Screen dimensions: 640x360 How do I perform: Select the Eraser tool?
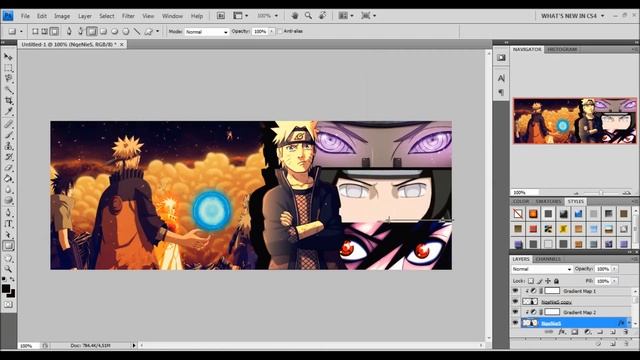[8, 168]
